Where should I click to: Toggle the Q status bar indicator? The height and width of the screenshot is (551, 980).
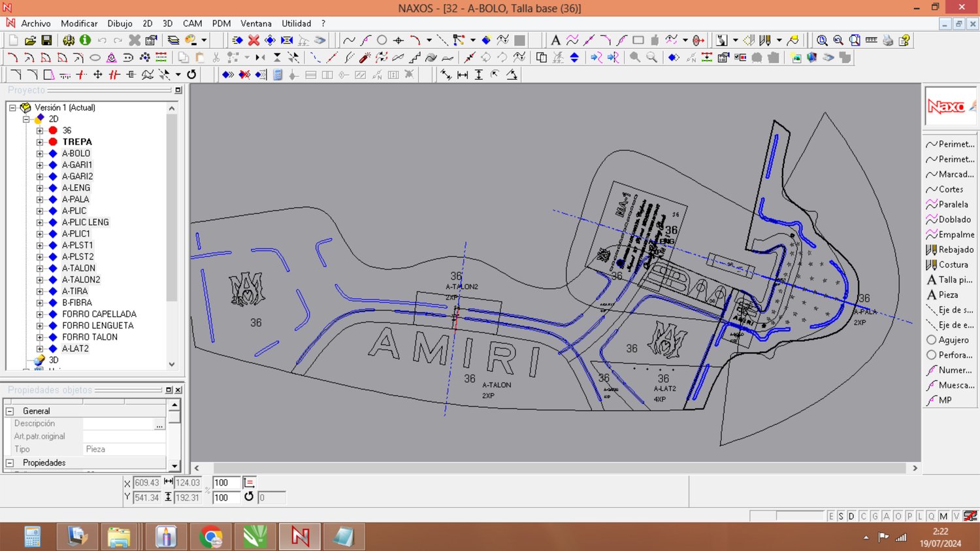[931, 516]
